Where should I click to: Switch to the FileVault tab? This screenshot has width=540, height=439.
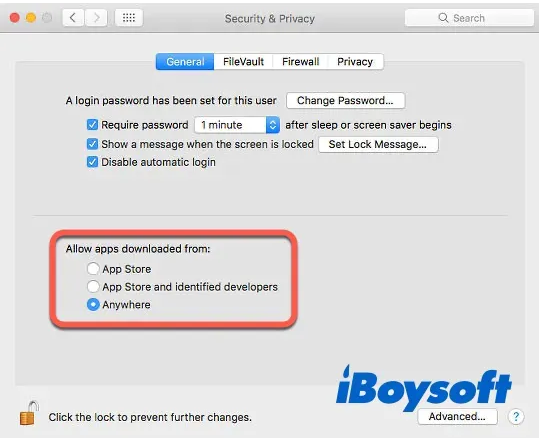243,62
